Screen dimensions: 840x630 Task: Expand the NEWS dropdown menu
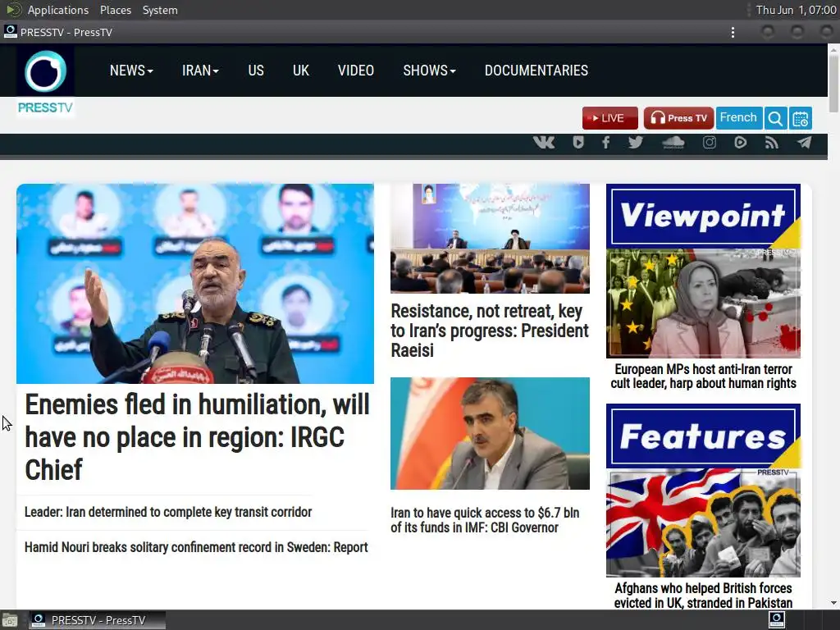131,71
